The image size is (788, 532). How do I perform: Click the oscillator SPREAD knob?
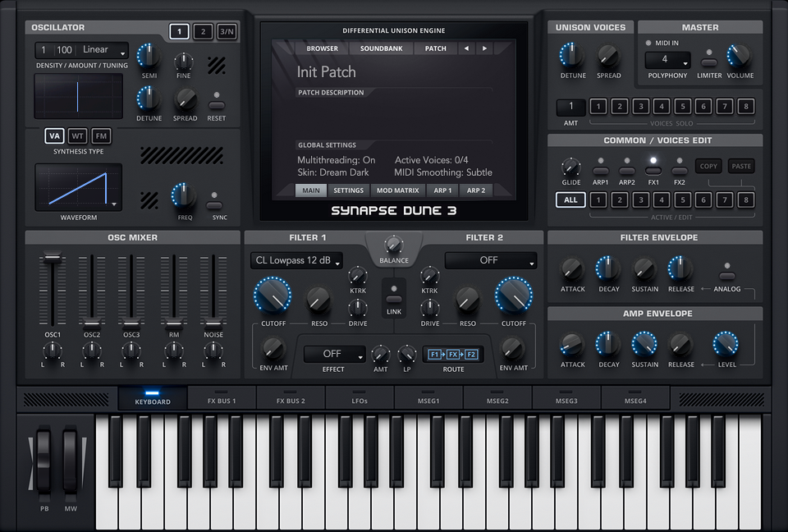point(185,100)
